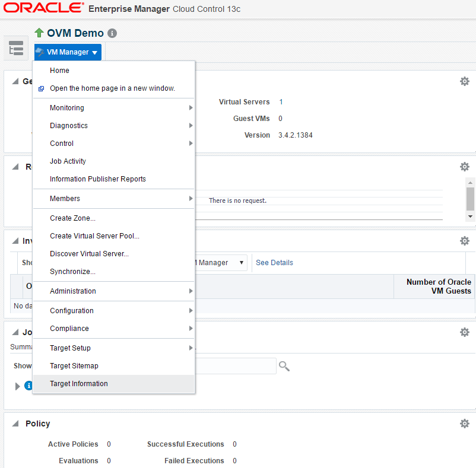Click the OVM Demo page title
The width and height of the screenshot is (476, 468).
75,33
